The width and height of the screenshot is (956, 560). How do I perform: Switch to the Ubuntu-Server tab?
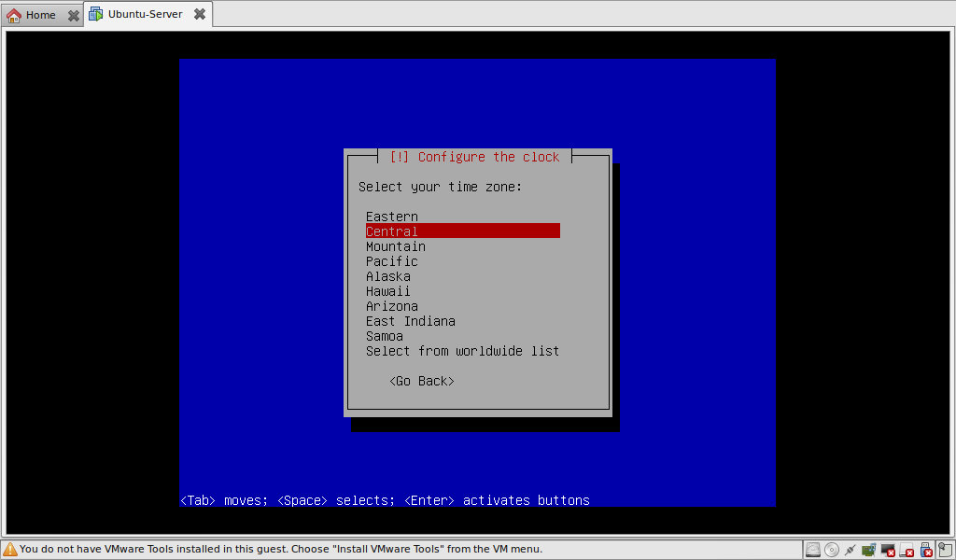(148, 14)
